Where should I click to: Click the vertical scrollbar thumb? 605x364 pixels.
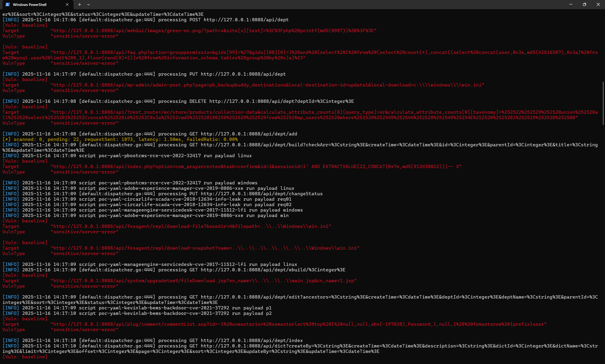(603, 103)
